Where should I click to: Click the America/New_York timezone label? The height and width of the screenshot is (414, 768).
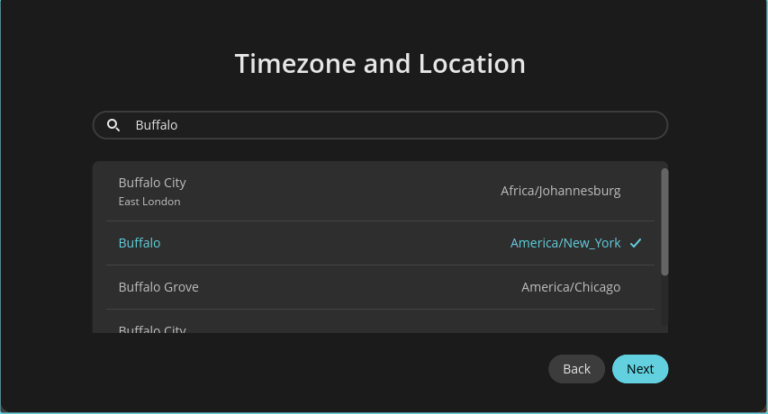click(x=565, y=243)
